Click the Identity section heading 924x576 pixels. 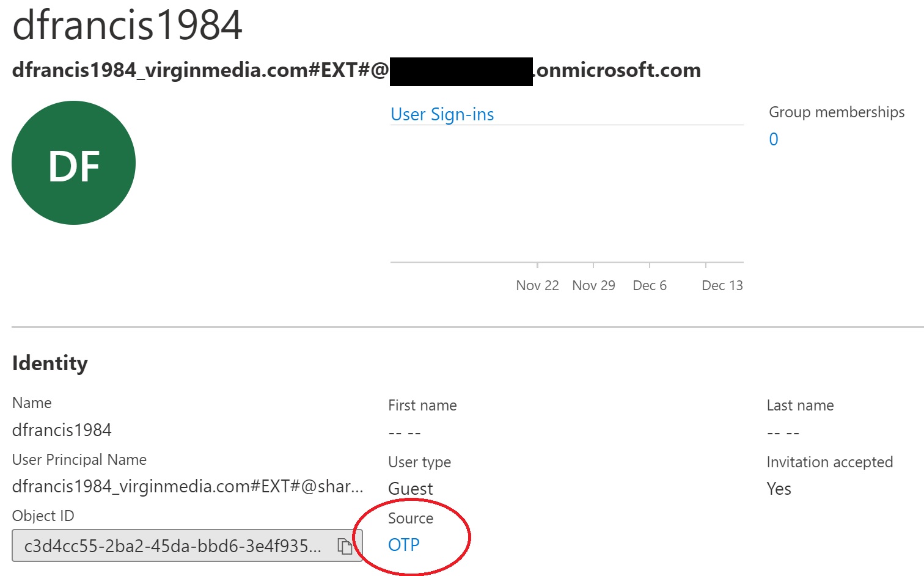tap(50, 363)
